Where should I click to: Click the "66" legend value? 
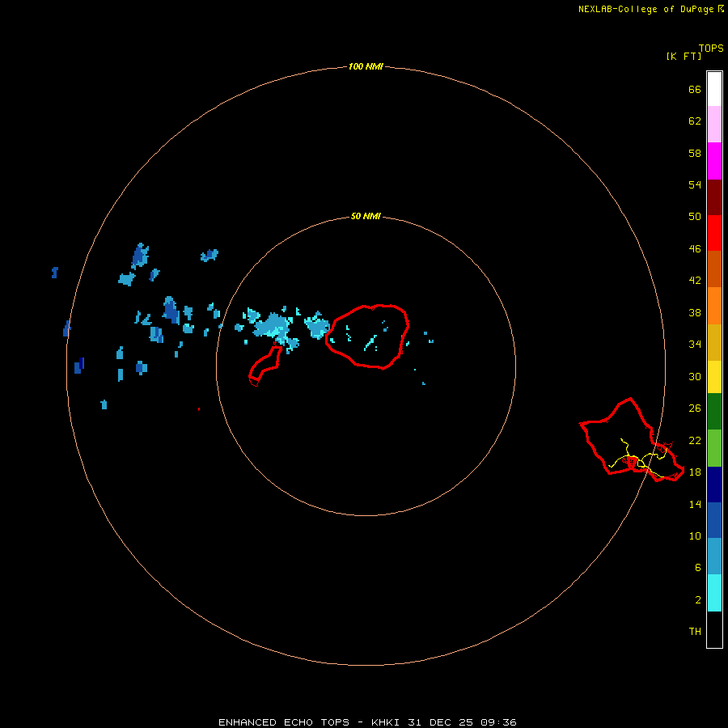pos(695,90)
